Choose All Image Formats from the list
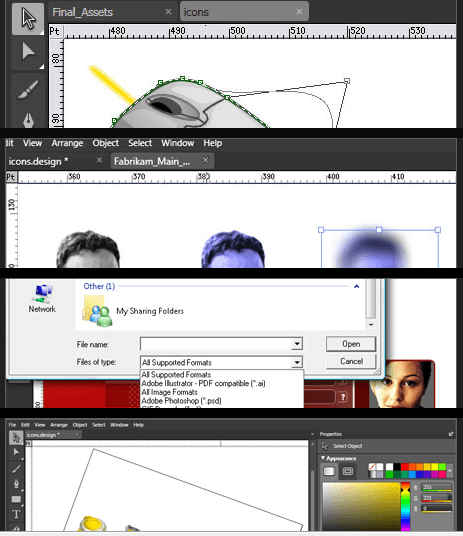 pyautogui.click(x=169, y=392)
